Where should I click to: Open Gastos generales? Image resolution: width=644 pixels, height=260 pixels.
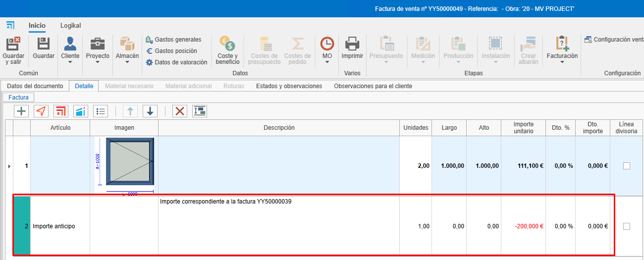(173, 39)
